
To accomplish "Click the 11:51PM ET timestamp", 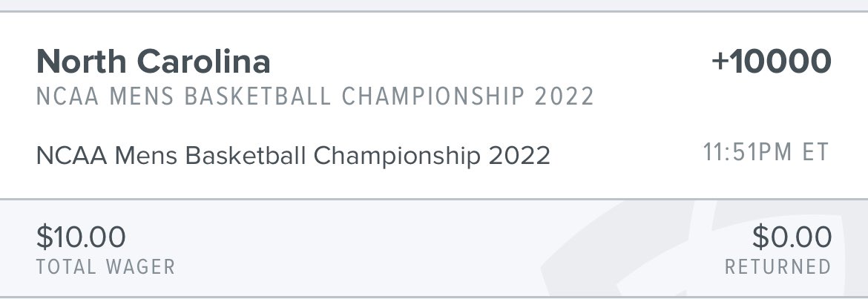I will [766, 154].
